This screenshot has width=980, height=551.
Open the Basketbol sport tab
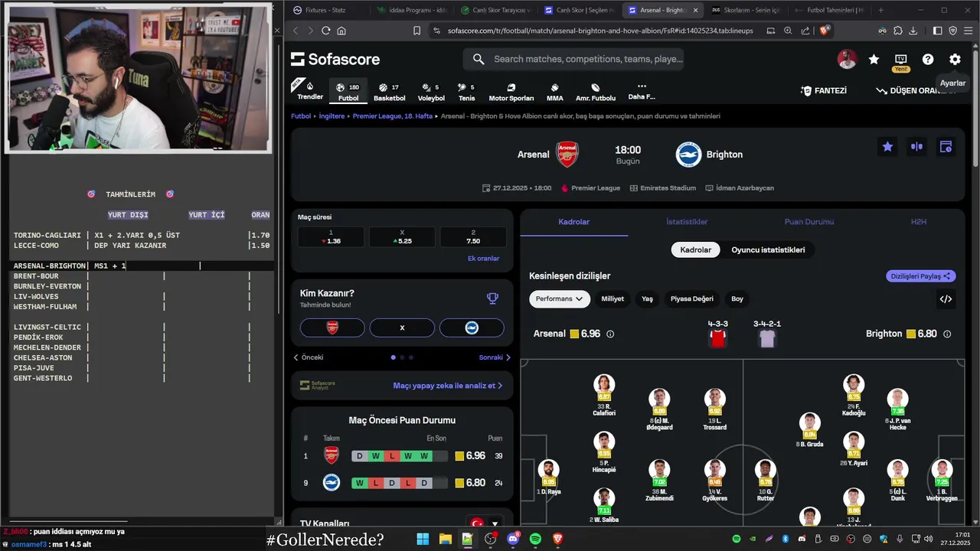389,92
